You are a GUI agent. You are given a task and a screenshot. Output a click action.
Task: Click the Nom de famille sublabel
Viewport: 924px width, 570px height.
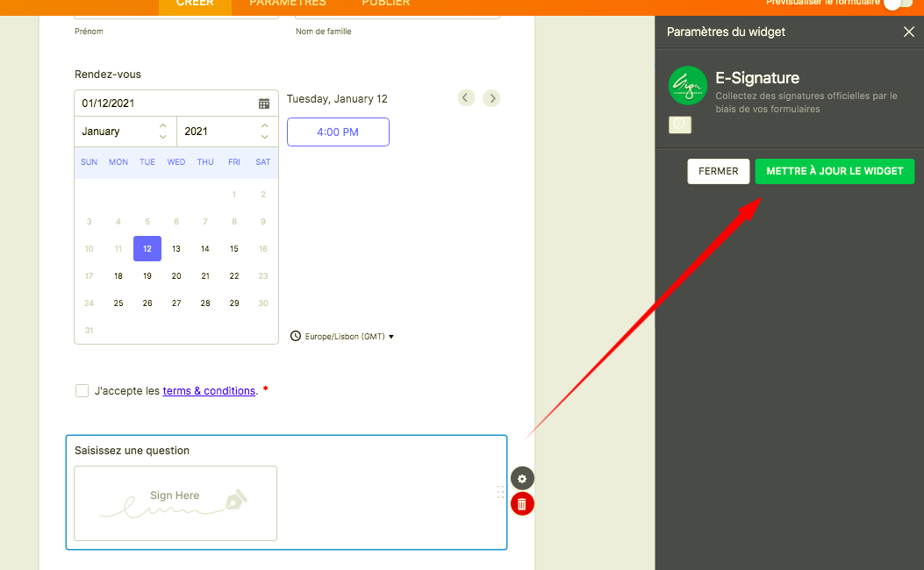tap(324, 32)
